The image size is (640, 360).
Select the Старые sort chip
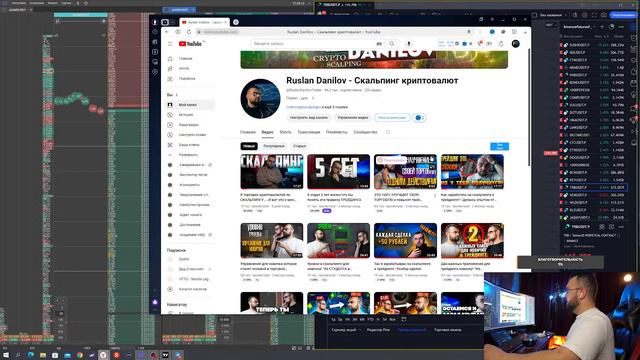(299, 146)
